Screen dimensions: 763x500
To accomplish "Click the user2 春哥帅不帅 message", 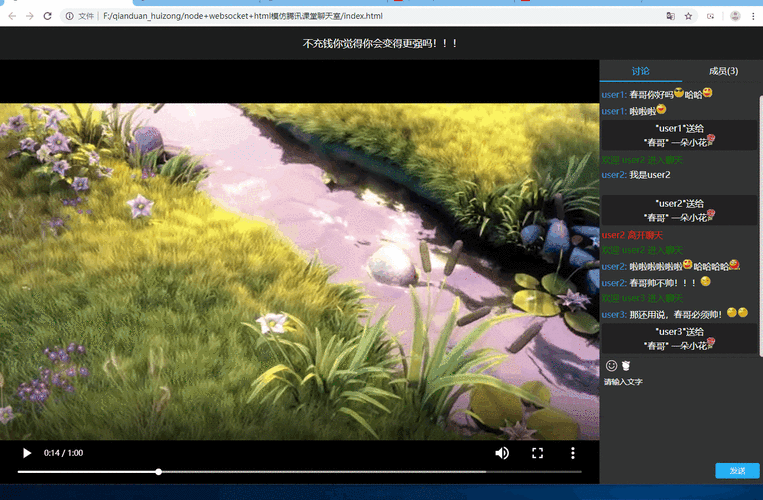I will click(x=656, y=282).
